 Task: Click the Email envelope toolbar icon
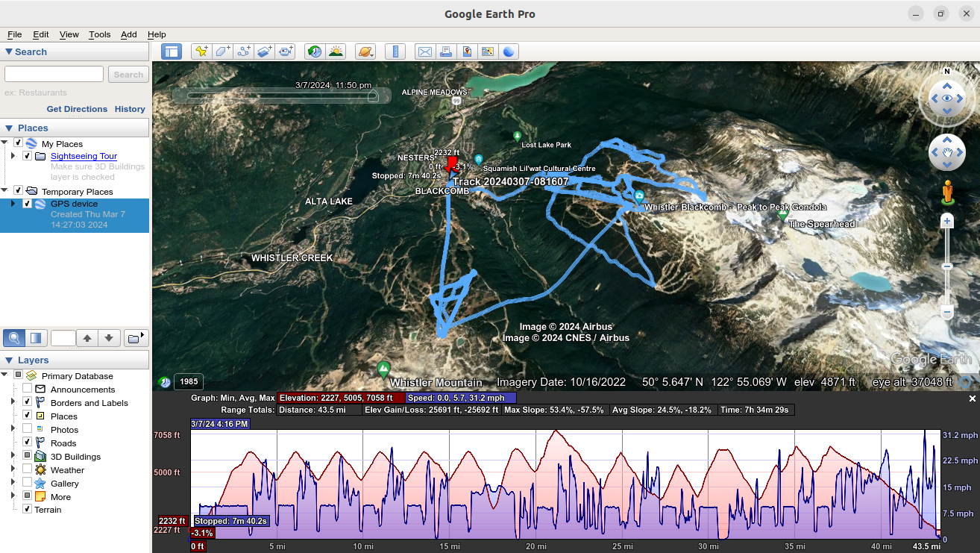tap(425, 51)
